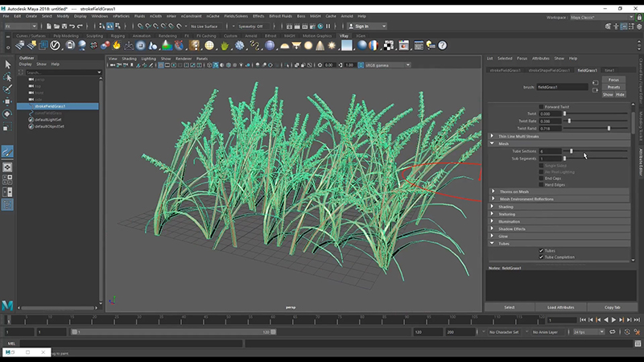Enable the Forward Twist checkbox

[541, 106]
